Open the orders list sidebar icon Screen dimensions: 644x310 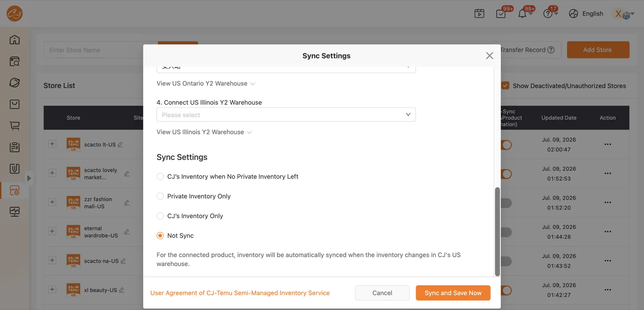click(x=14, y=147)
